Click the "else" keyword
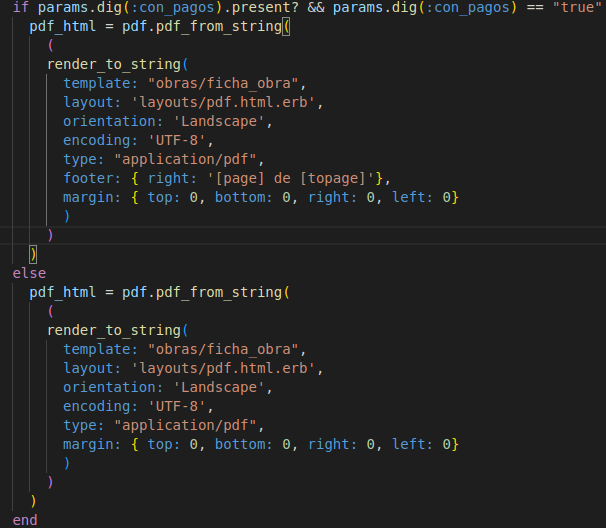The width and height of the screenshot is (606, 528). point(29,273)
